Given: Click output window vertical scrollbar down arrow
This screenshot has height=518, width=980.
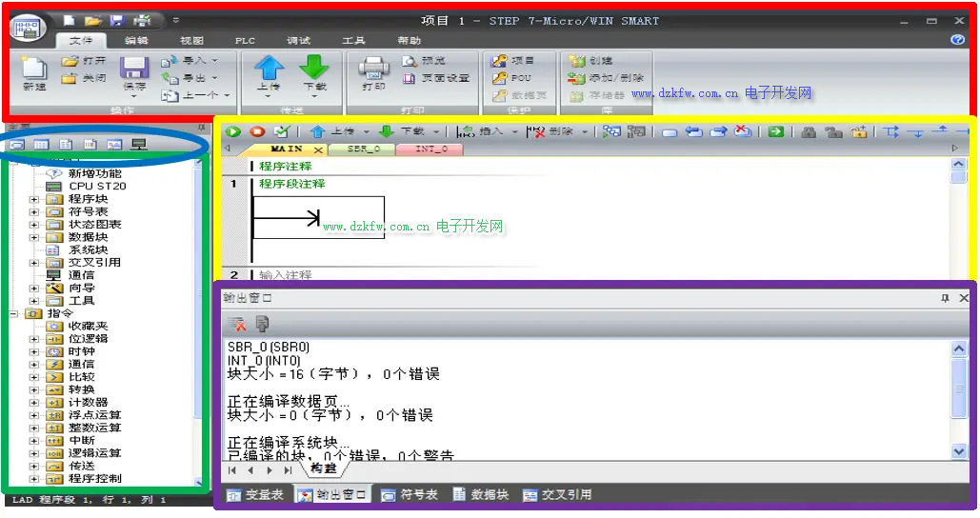Looking at the screenshot, I should [x=959, y=451].
